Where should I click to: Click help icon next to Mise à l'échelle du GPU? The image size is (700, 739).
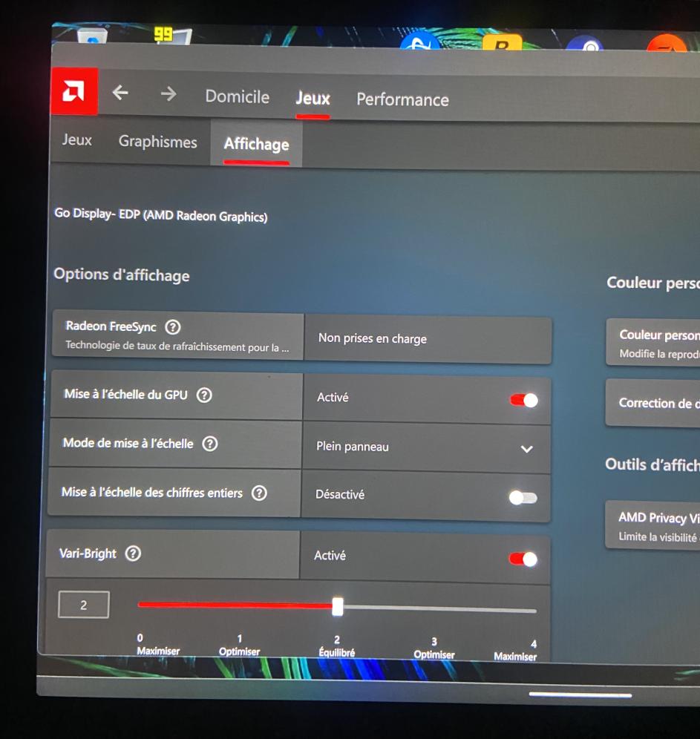click(204, 395)
